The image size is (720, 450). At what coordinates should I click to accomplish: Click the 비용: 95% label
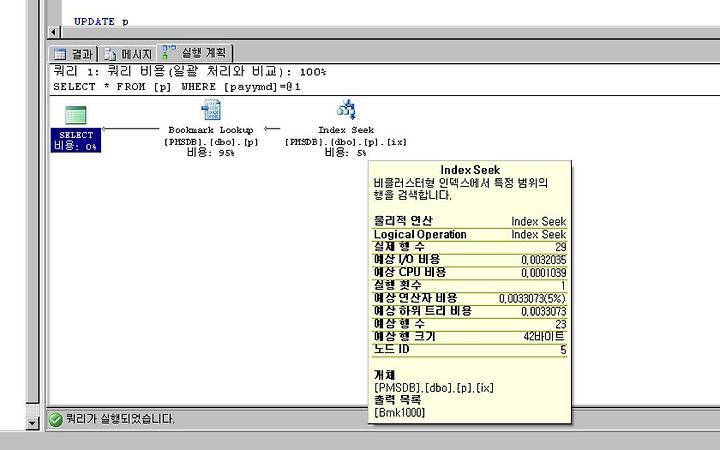pos(211,152)
